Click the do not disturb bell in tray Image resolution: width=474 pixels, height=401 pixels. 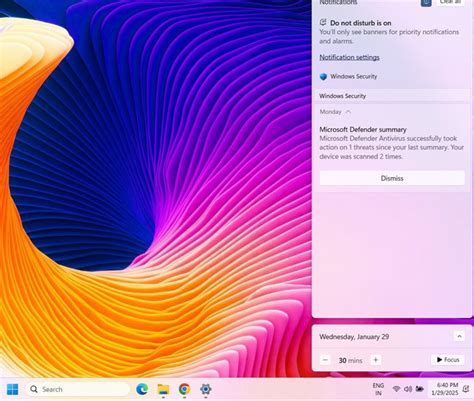point(466,389)
